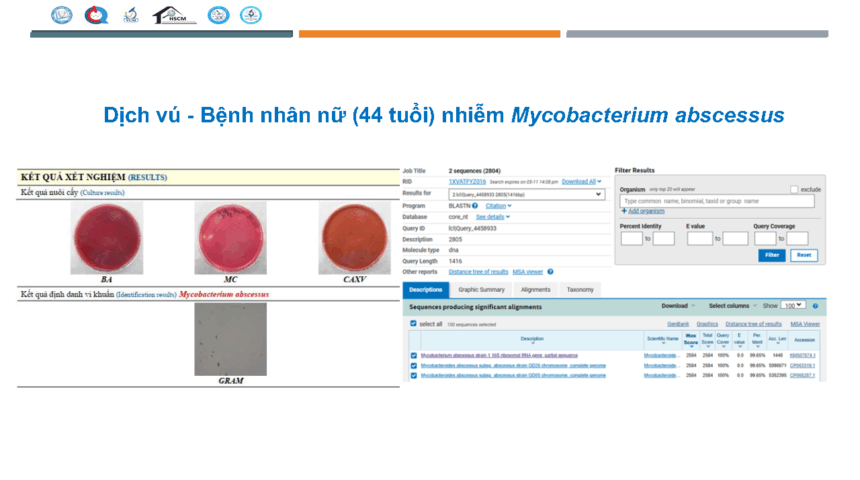Screen dimensions: 860x480
Task: Open the Taxonomy tab
Action: pyautogui.click(x=580, y=290)
